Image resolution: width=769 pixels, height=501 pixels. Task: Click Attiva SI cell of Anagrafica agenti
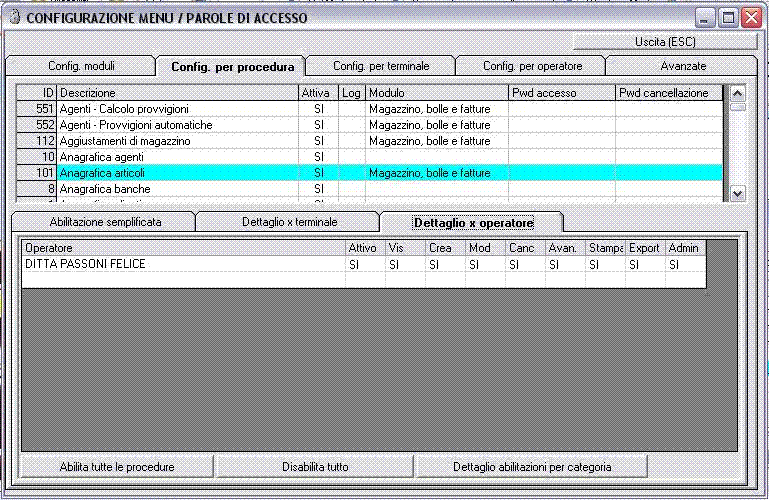pyautogui.click(x=318, y=157)
